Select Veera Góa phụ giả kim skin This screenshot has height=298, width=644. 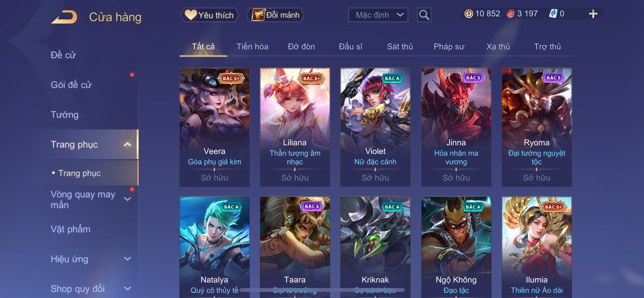pos(214,127)
